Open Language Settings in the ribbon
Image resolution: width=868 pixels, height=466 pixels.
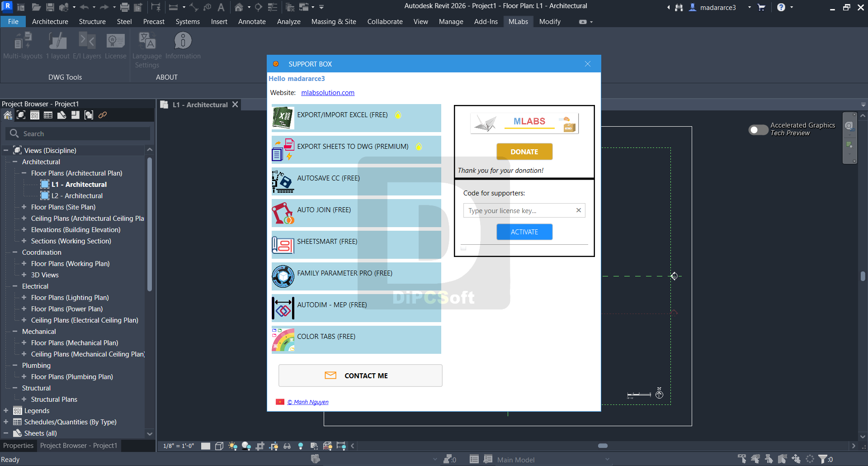coord(147,50)
